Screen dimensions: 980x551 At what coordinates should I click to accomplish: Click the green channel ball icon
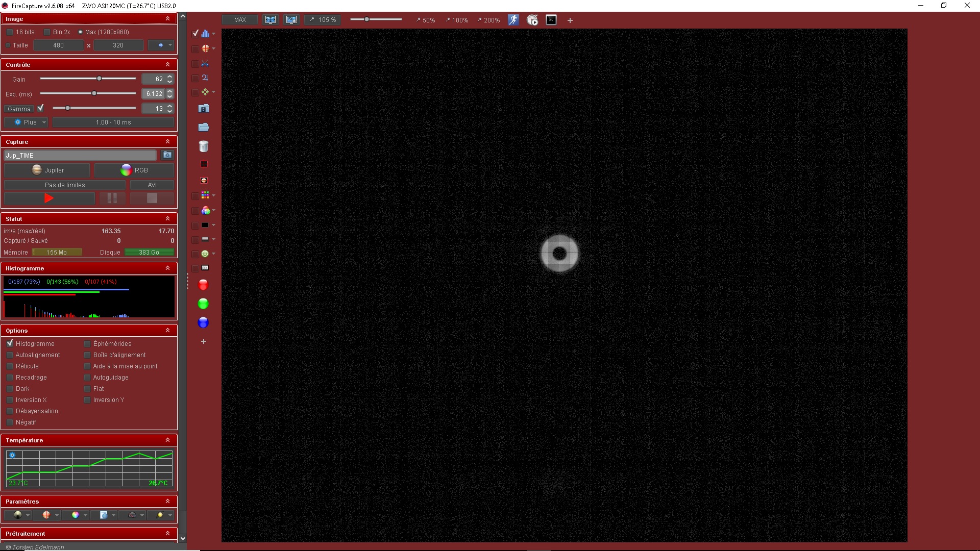pos(203,304)
